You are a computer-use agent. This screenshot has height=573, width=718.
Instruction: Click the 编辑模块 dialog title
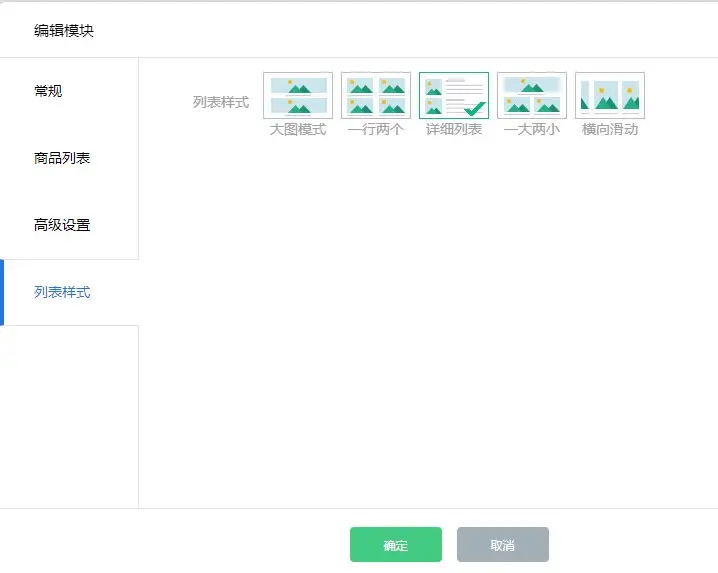click(x=64, y=30)
